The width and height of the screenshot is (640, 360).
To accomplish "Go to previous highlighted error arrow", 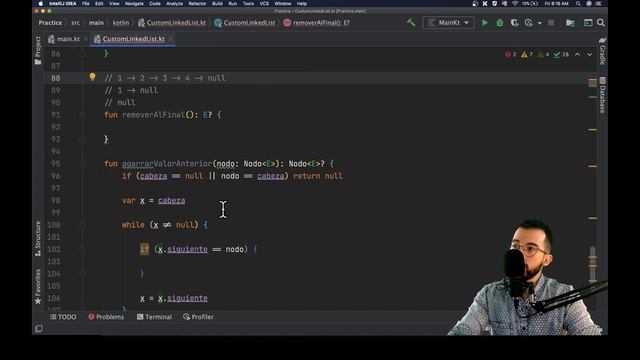I will 578,54.
